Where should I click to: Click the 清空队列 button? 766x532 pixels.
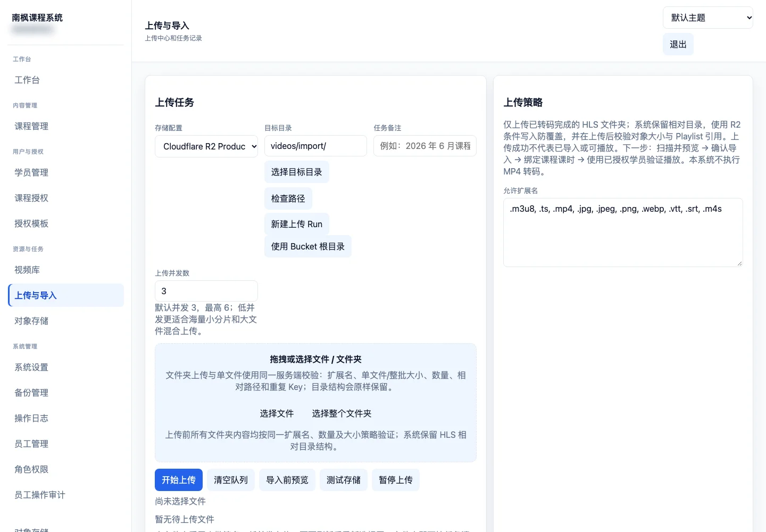click(x=231, y=480)
